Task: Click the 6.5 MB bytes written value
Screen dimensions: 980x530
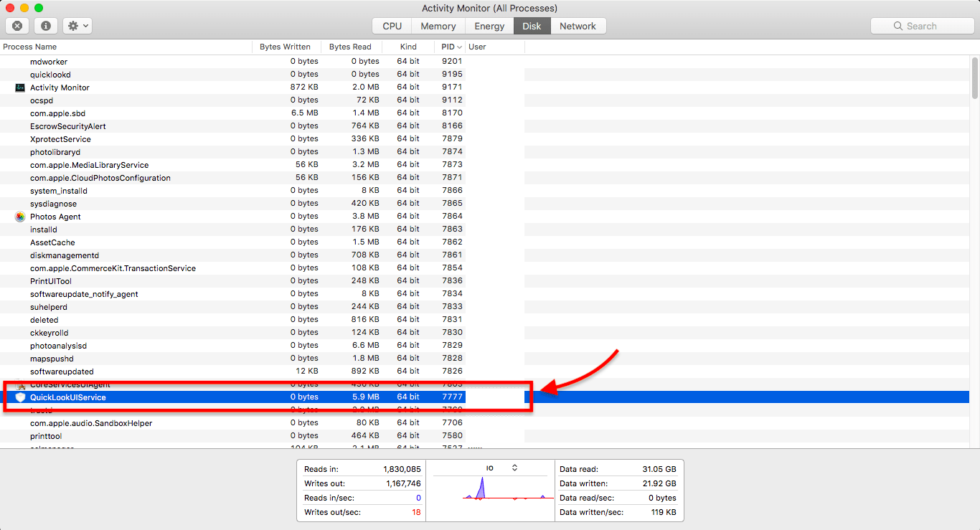Action: 305,113
